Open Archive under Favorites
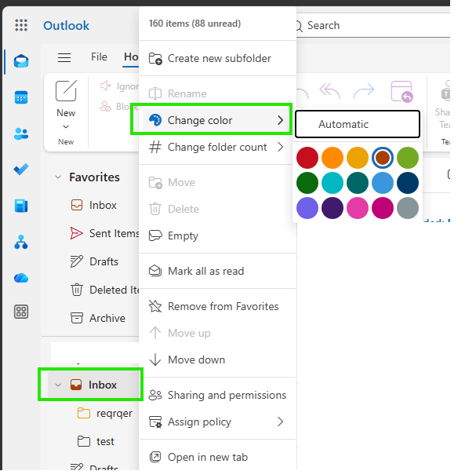 [x=93, y=318]
